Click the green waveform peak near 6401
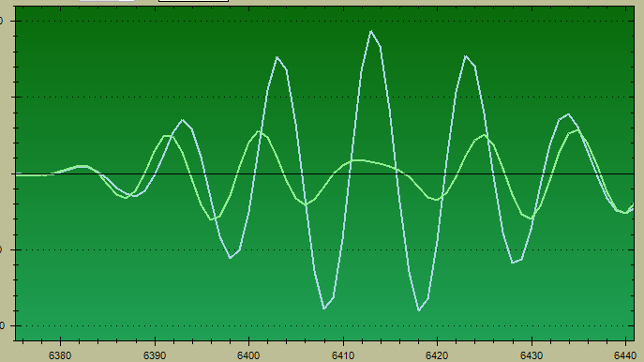The height and width of the screenshot is (362, 644). click(259, 131)
